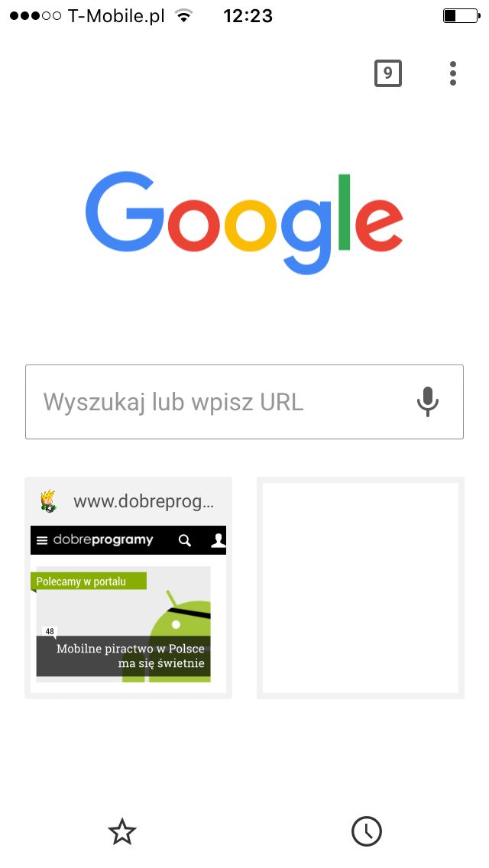Tap the microphone voice search icon

(428, 402)
